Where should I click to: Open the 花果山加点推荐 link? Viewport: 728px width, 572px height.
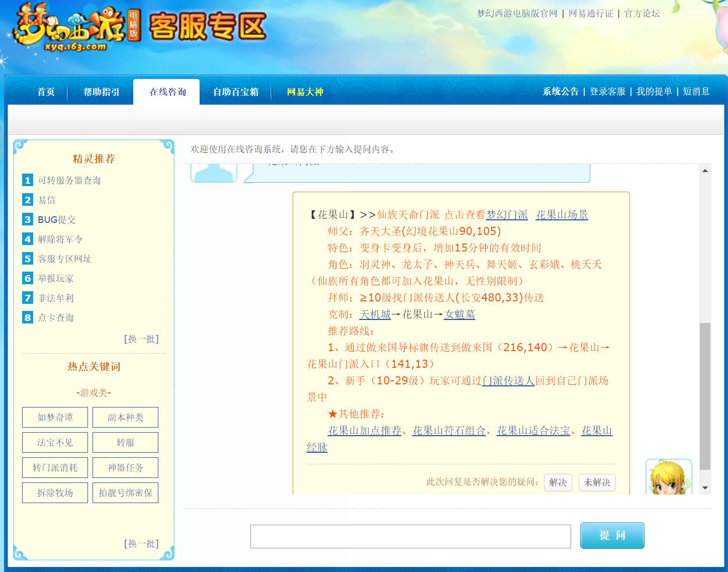(365, 431)
